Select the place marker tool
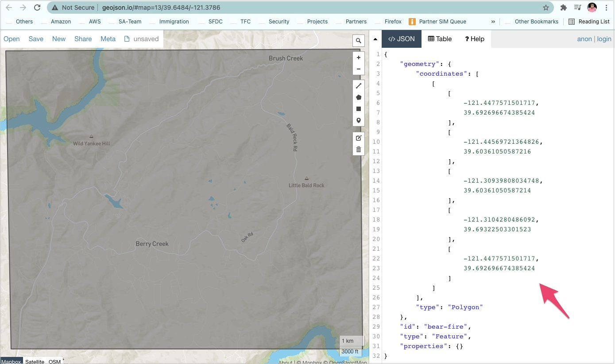This screenshot has height=364, width=615. [x=358, y=121]
